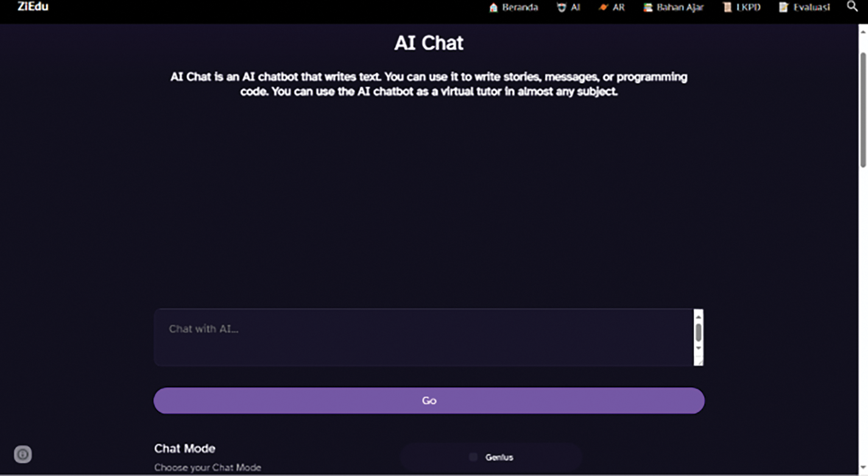The width and height of the screenshot is (868, 476).
Task: Click the textbox scrollbar down arrow
Action: tap(699, 348)
